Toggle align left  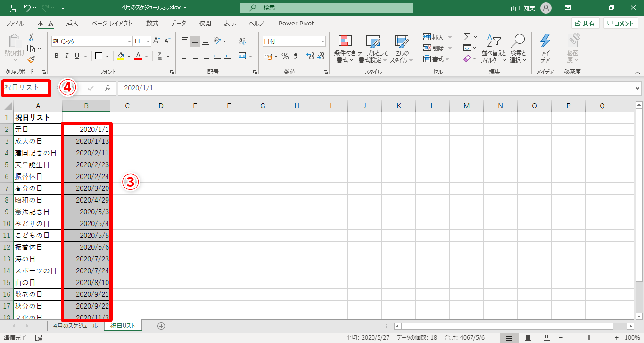point(185,56)
